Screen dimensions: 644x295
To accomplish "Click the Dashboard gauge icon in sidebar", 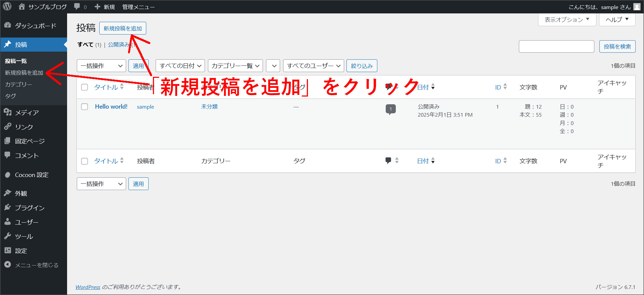I will pos(7,25).
